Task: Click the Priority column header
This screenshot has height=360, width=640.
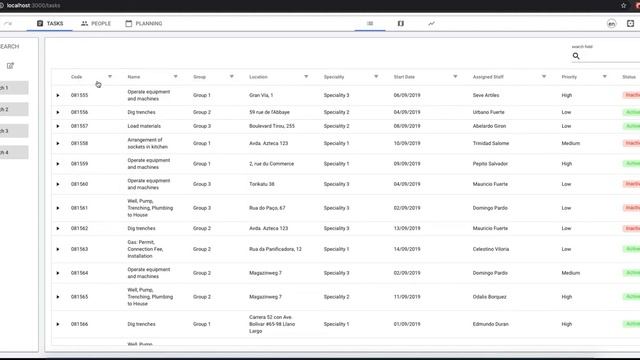Action: pos(569,77)
